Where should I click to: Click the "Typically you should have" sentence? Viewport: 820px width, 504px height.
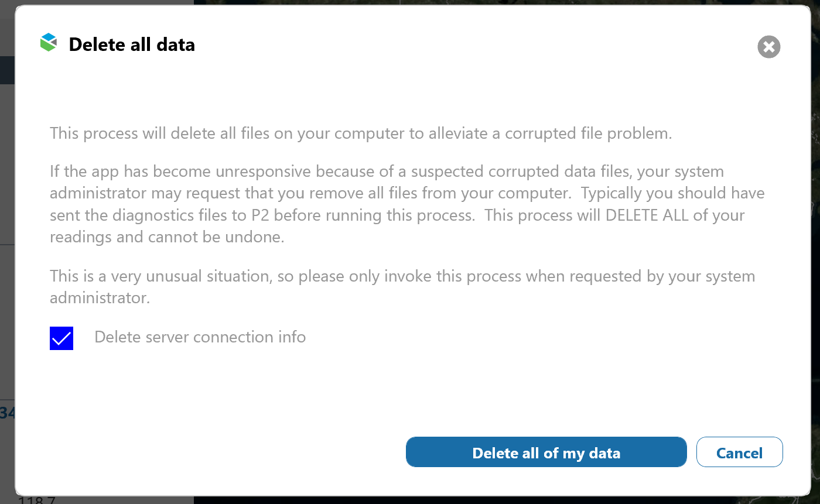click(672, 193)
